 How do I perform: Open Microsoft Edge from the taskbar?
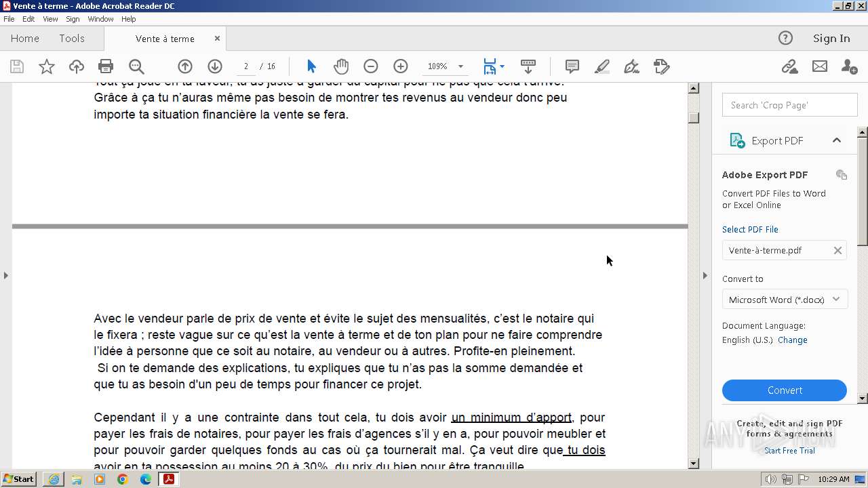146,479
